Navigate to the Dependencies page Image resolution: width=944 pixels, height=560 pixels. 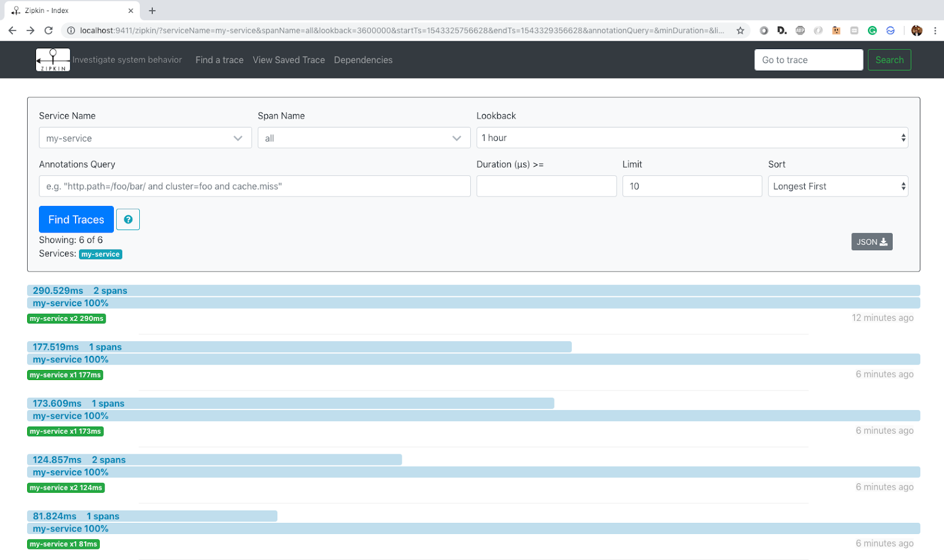pos(363,60)
